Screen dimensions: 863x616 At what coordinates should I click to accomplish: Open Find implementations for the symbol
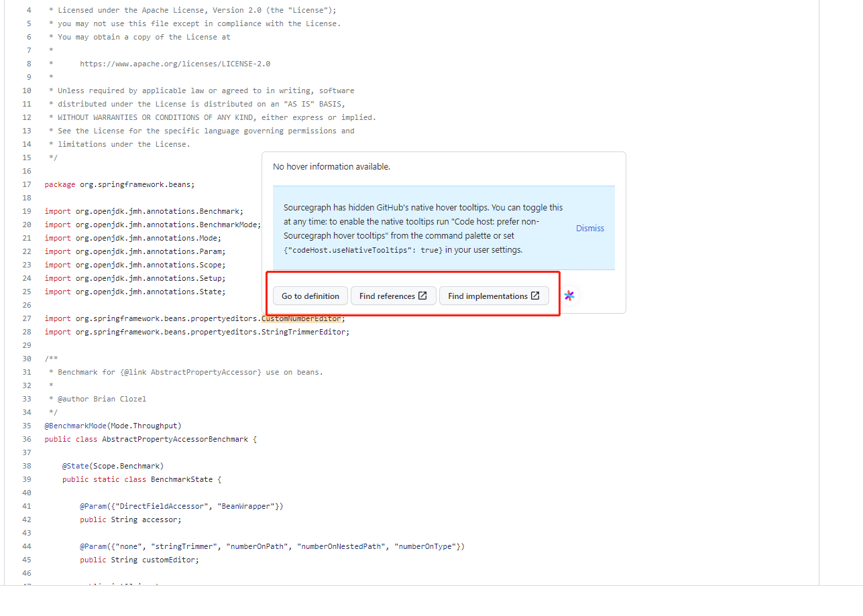tap(494, 296)
